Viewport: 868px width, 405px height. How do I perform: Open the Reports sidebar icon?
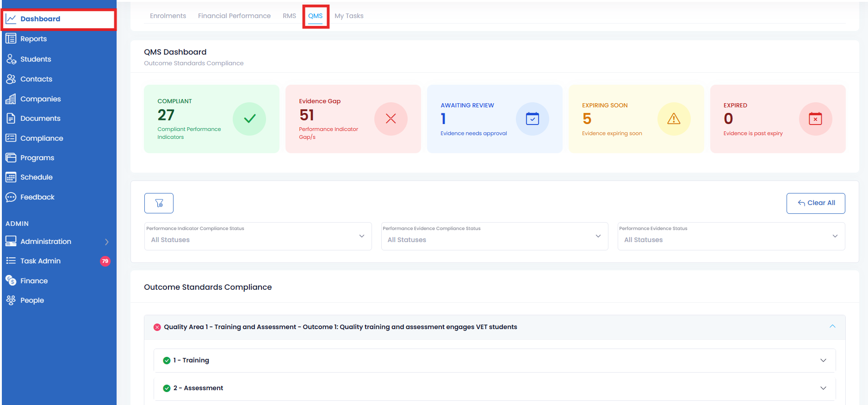point(11,39)
